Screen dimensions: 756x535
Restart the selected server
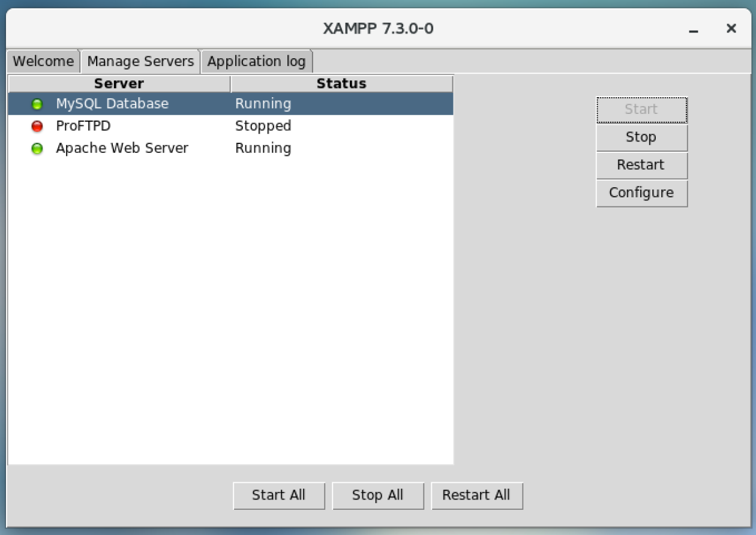click(641, 165)
